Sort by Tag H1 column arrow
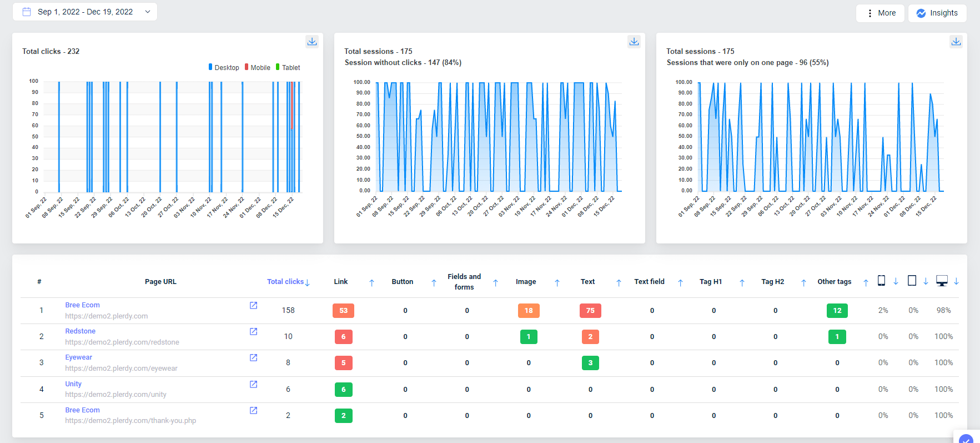Screen dimensions: 980x443 coord(742,282)
